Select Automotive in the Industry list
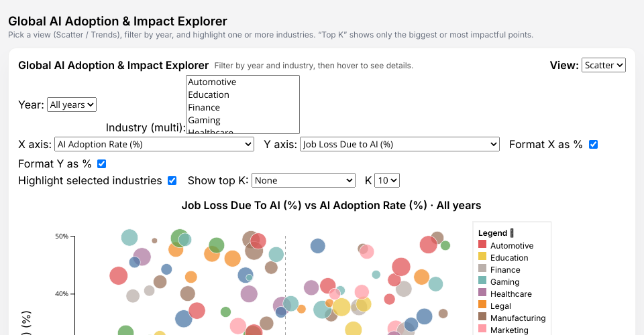The image size is (644, 335). tap(213, 82)
